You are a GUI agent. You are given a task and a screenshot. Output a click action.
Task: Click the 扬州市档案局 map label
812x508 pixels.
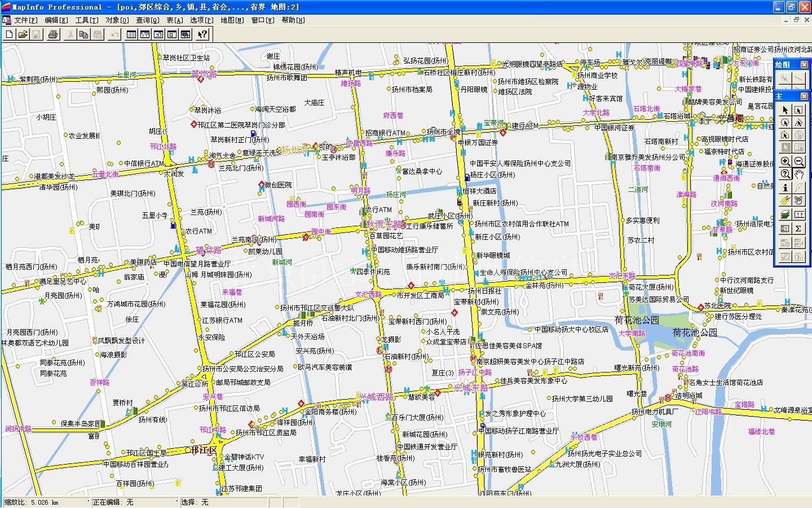(412, 89)
